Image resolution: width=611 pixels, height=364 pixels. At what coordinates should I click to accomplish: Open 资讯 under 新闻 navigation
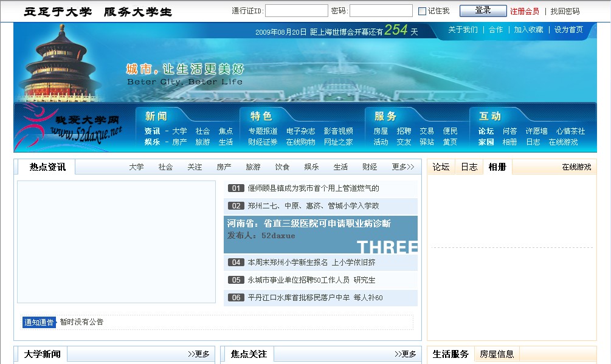coord(152,131)
